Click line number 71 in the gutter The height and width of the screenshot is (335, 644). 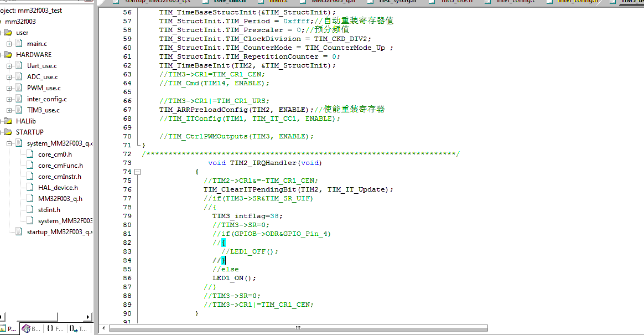(127, 145)
